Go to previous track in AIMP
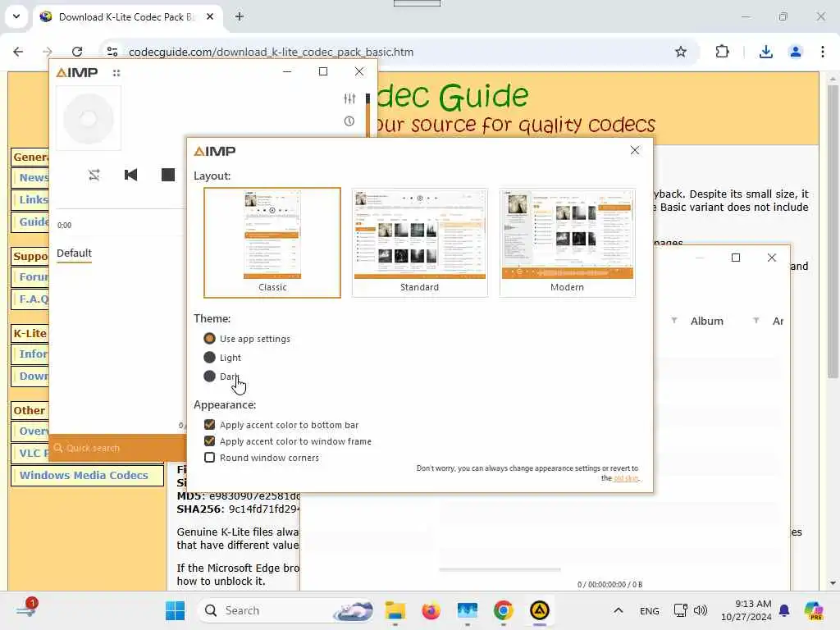Screen dimensions: 840x630 point(130,175)
